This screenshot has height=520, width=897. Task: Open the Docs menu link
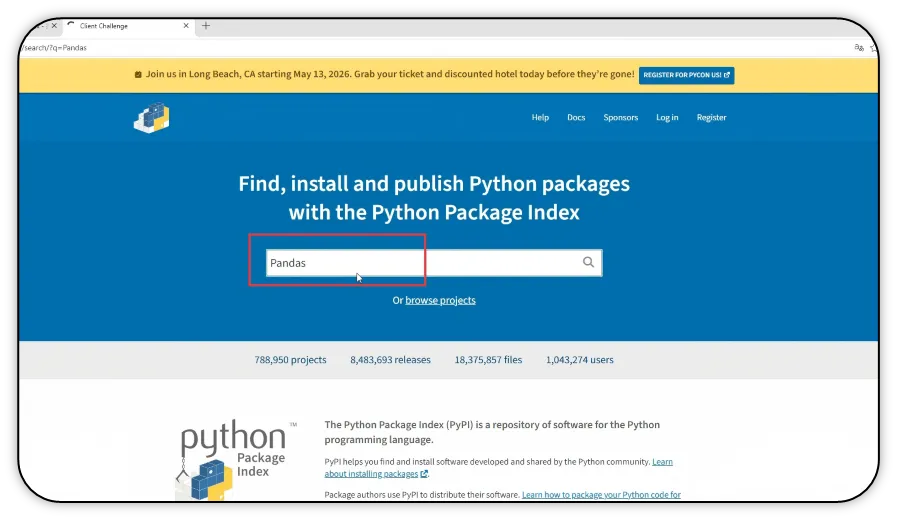coord(576,117)
